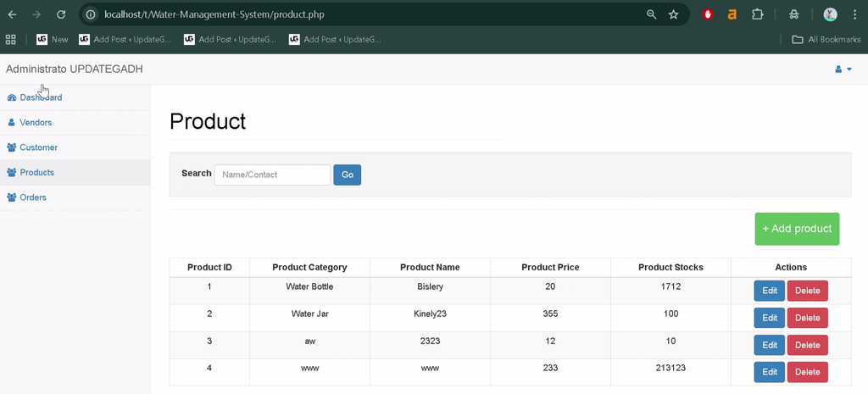Click the browser back arrow

(12, 15)
